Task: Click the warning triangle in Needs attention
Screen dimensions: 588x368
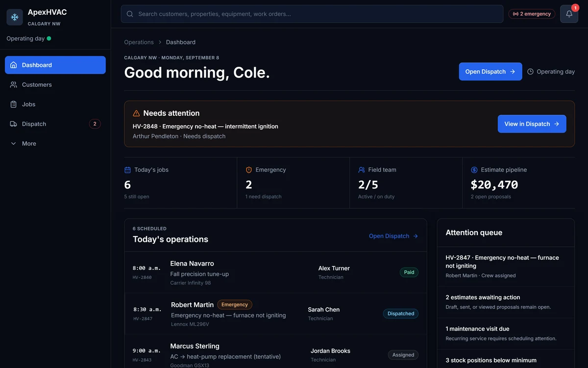Action: [x=136, y=113]
